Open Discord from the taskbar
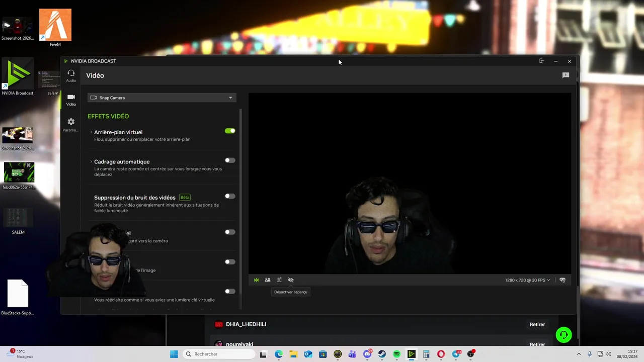The width and height of the screenshot is (644, 362). tap(368, 354)
